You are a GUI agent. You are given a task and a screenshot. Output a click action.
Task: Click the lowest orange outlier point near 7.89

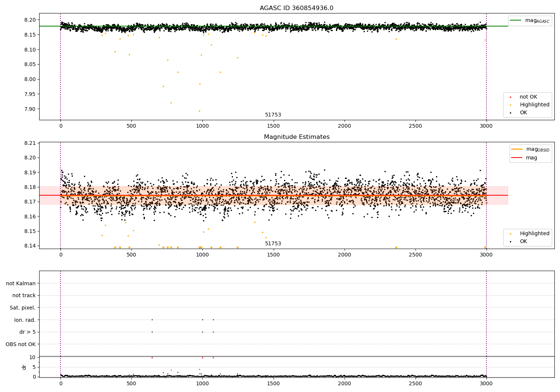pyautogui.click(x=199, y=111)
